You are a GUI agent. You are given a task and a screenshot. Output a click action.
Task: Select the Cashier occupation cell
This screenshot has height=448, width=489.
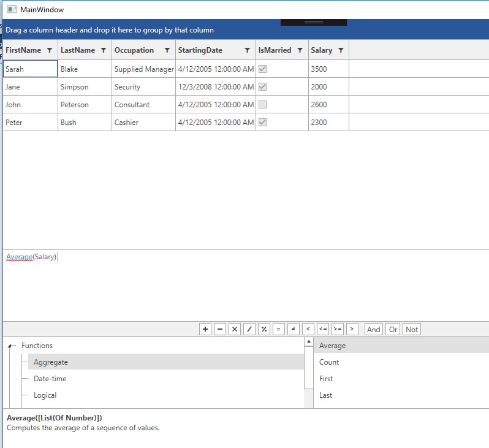[x=144, y=123]
